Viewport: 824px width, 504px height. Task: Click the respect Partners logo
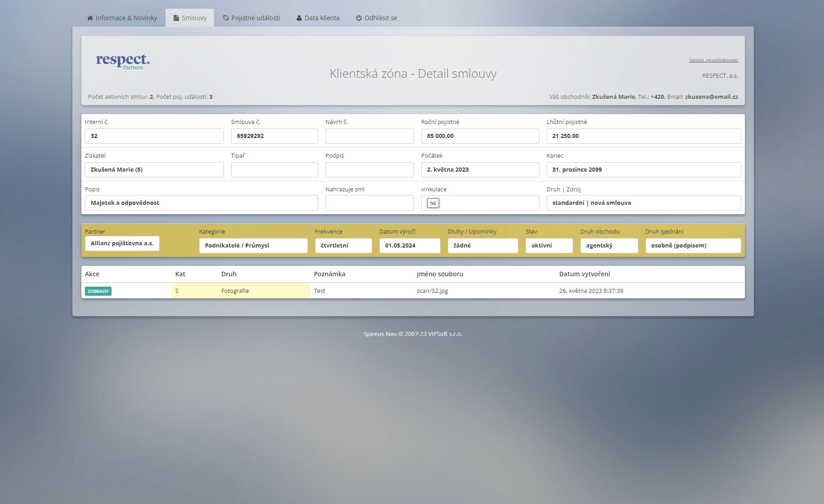click(123, 61)
